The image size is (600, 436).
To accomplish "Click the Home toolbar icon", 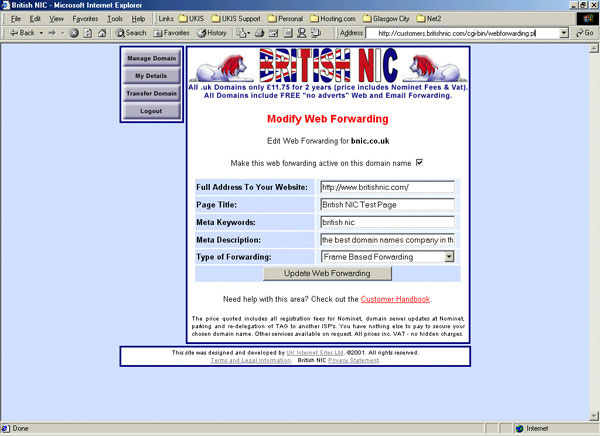I will [x=102, y=33].
